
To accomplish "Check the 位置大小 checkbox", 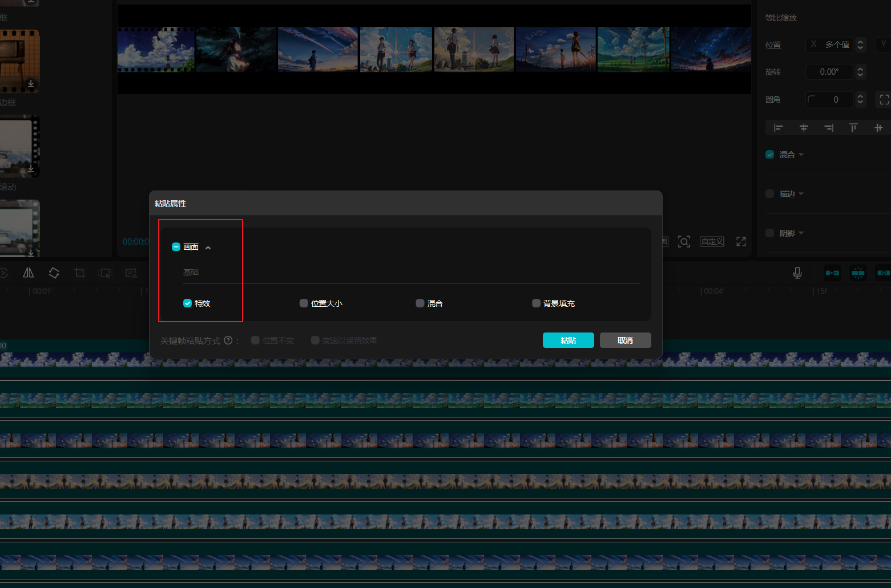I will tap(304, 303).
